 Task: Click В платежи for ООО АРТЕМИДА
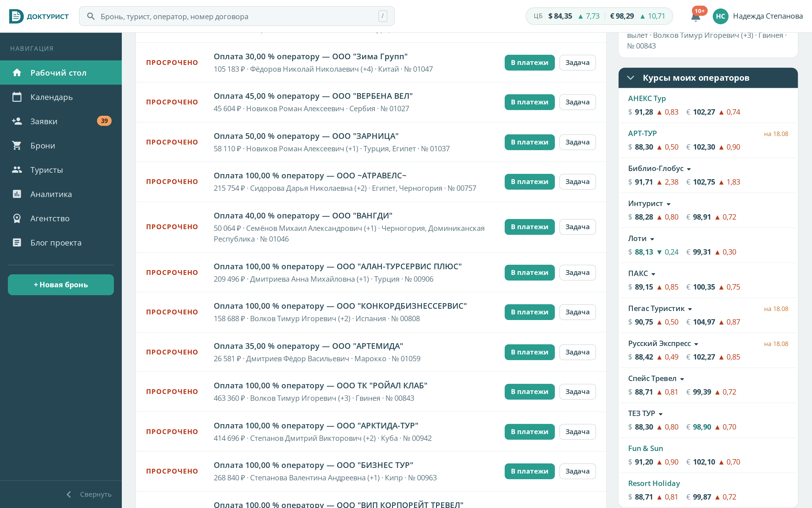tap(529, 352)
